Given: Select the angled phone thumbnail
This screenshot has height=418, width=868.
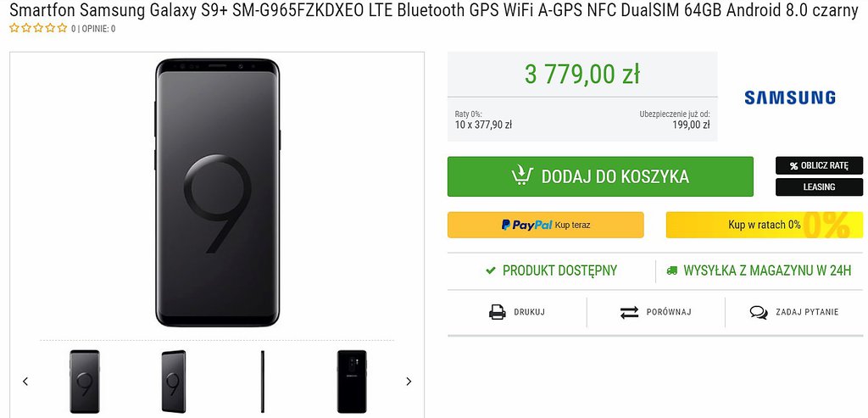Looking at the screenshot, I should pos(174,382).
